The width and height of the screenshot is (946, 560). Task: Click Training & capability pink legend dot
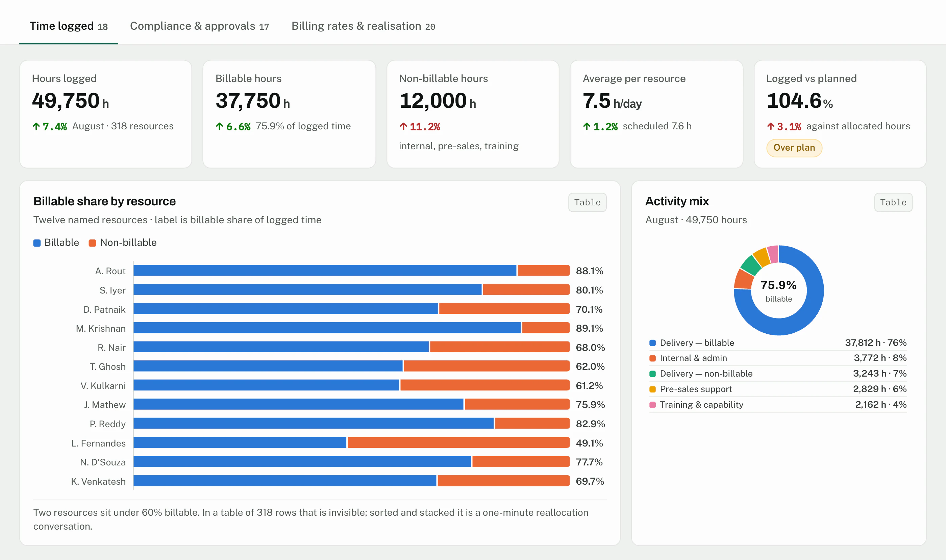click(x=652, y=405)
